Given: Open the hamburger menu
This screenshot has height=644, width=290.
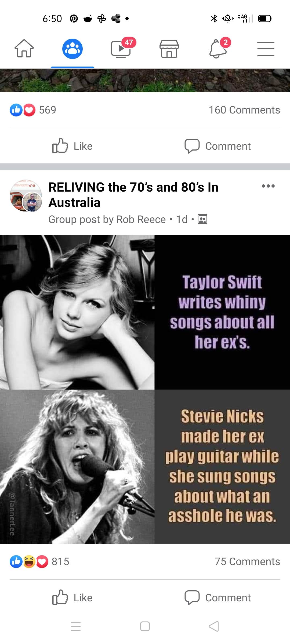Looking at the screenshot, I should 266,49.
